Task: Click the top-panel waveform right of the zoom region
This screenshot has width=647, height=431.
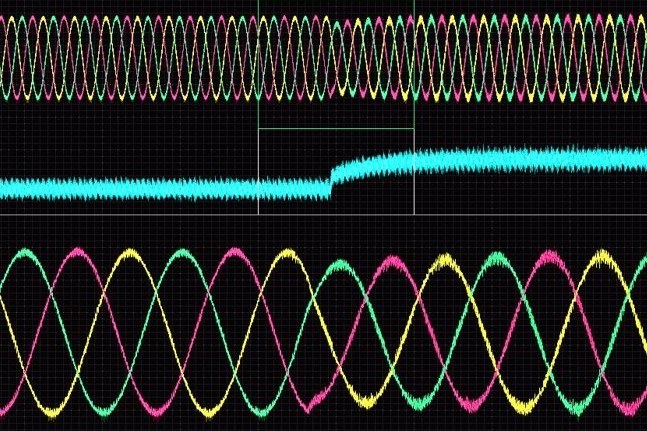Action: click(530, 62)
